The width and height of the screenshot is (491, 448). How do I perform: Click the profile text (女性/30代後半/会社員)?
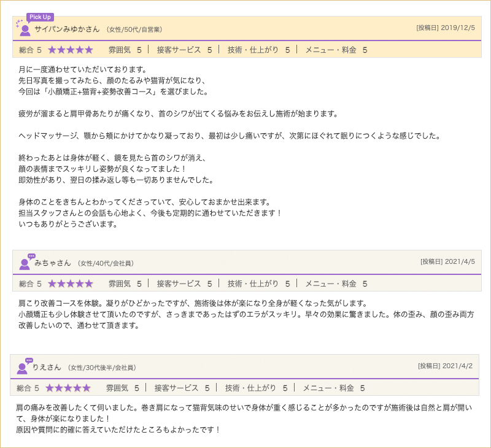tap(102, 368)
